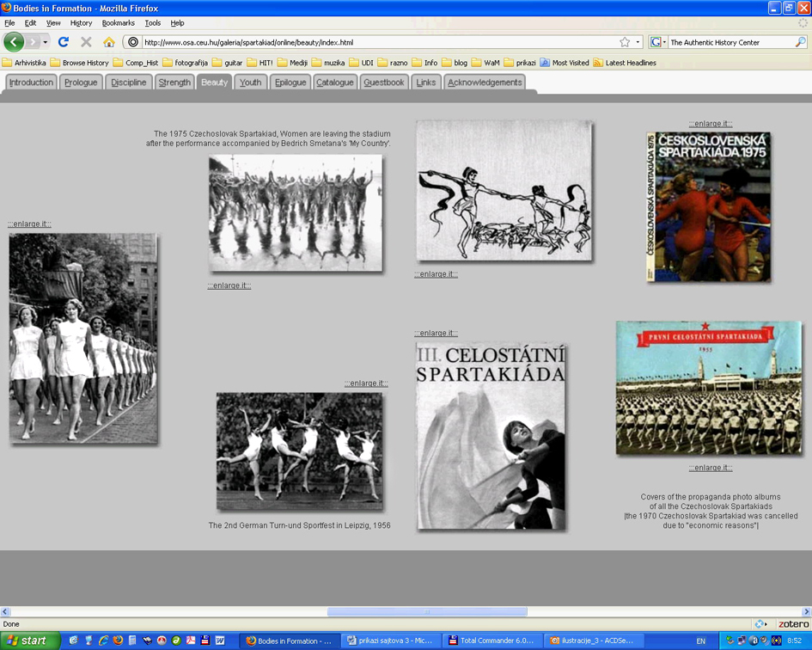Open the URL bar history dropdown
The image size is (812, 650).
(x=638, y=42)
